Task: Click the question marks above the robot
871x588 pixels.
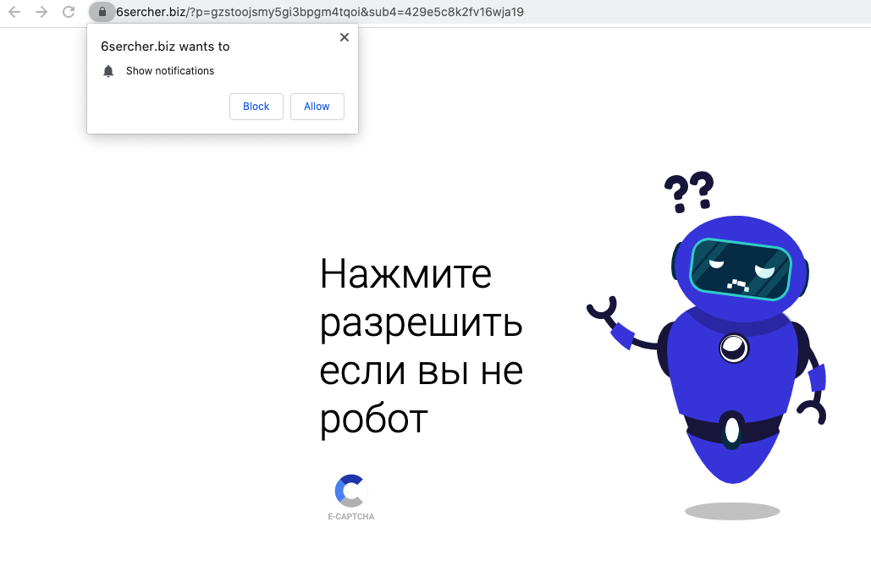Action: point(688,191)
